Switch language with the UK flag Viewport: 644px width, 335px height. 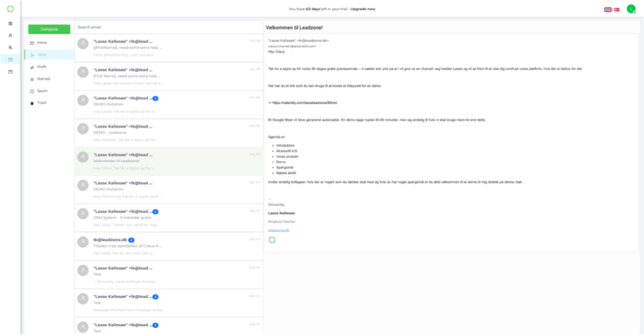click(607, 10)
